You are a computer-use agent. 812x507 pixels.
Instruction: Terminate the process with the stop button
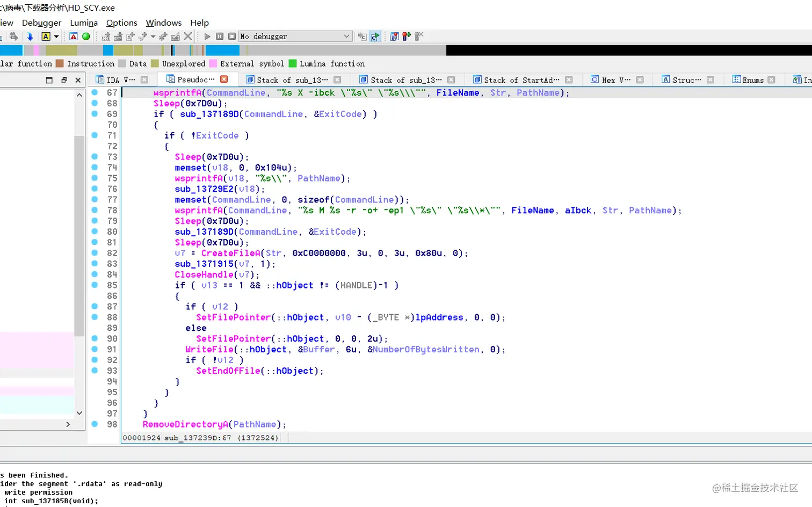(232, 37)
